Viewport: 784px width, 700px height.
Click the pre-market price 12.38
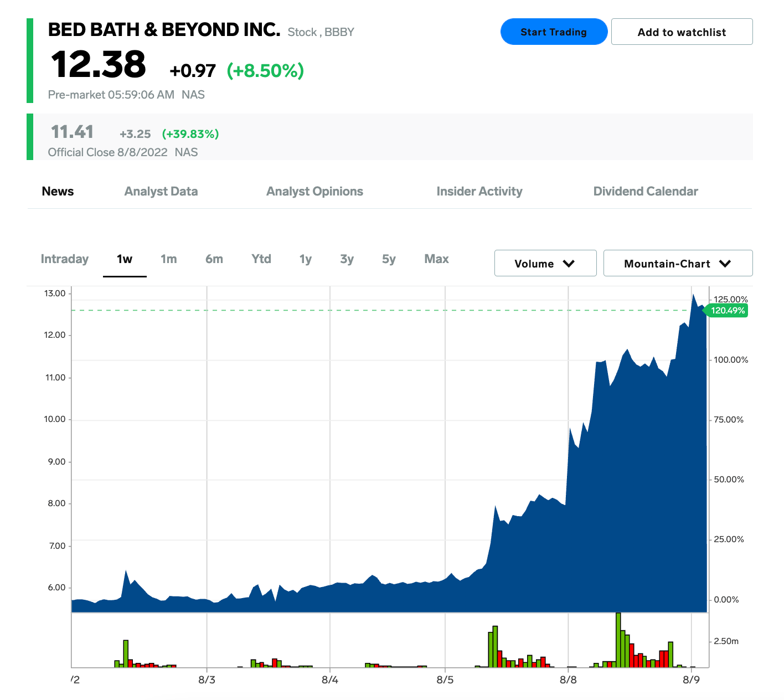(98, 64)
